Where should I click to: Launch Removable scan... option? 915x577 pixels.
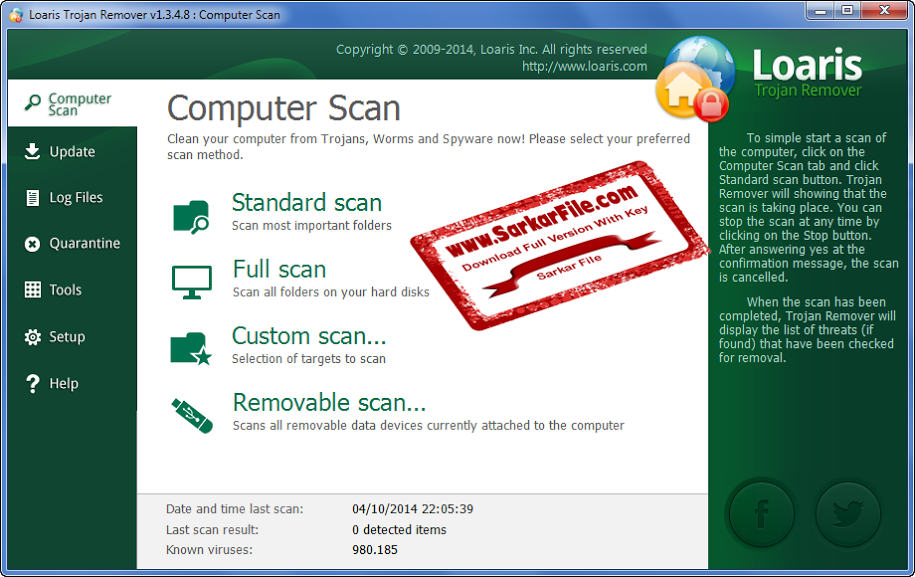[x=330, y=402]
